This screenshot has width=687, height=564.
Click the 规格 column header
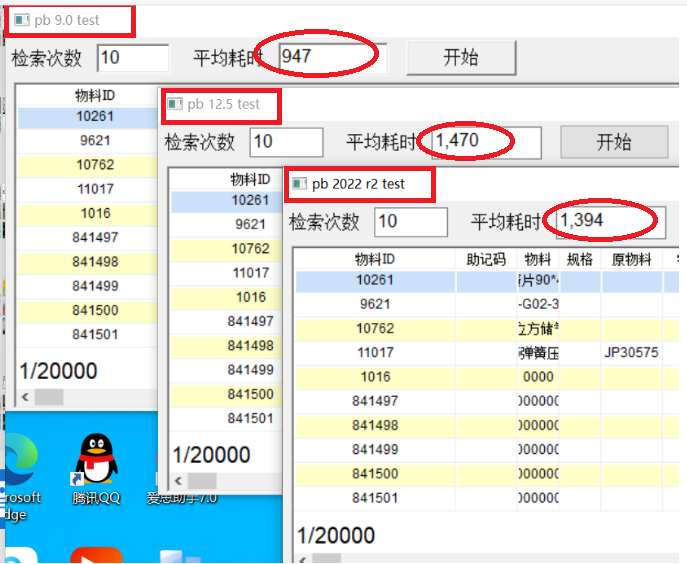point(579,259)
